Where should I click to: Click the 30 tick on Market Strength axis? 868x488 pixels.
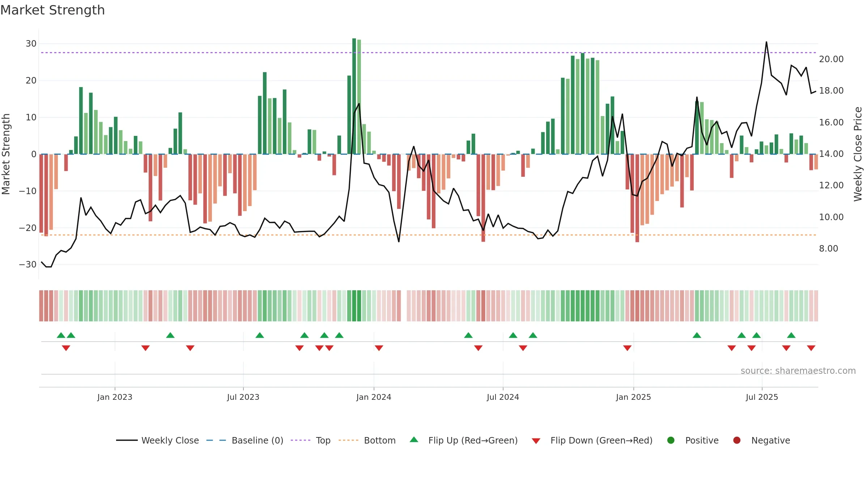pyautogui.click(x=31, y=44)
